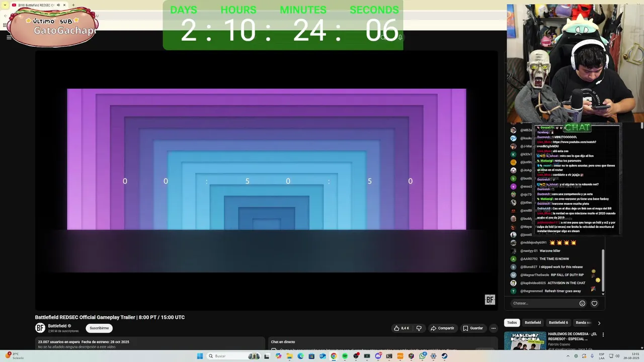Open emoji picker in the chat box
The height and width of the screenshot is (362, 644).
coord(582,303)
